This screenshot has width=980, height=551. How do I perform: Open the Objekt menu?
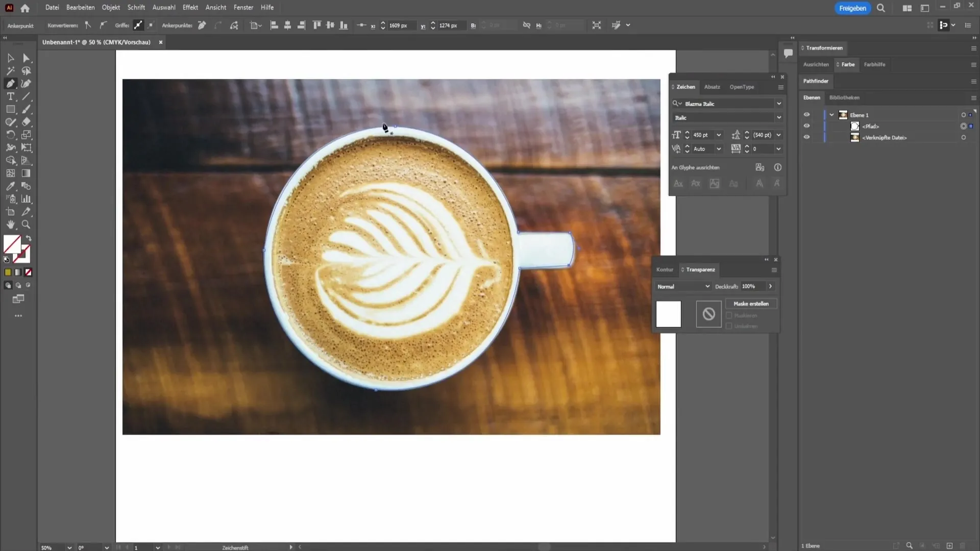pyautogui.click(x=111, y=8)
